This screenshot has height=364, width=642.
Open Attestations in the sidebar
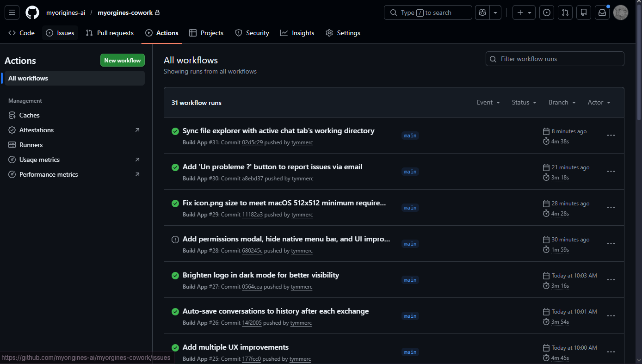point(74,130)
